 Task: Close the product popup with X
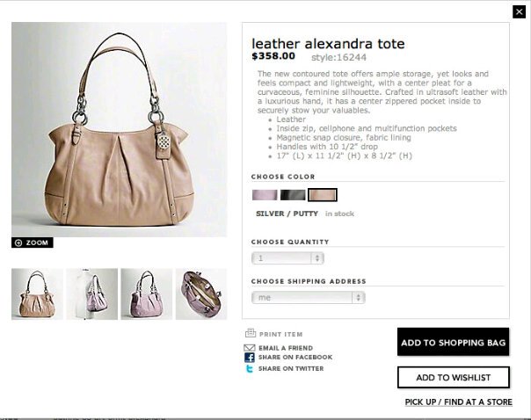click(519, 12)
